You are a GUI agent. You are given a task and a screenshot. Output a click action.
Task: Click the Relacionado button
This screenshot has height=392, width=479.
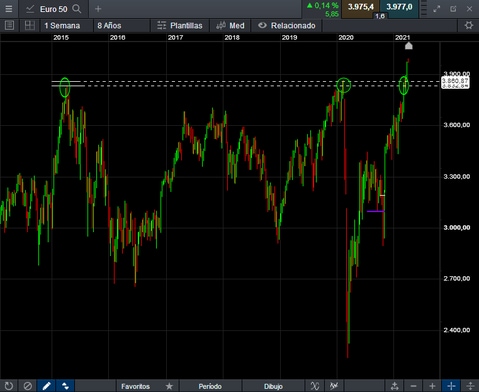(x=287, y=26)
